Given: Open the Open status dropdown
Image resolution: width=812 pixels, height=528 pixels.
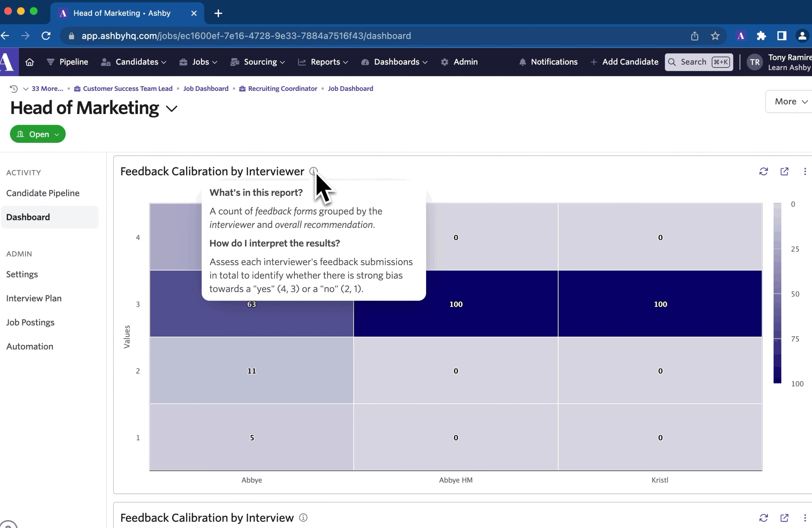Looking at the screenshot, I should click(x=38, y=134).
